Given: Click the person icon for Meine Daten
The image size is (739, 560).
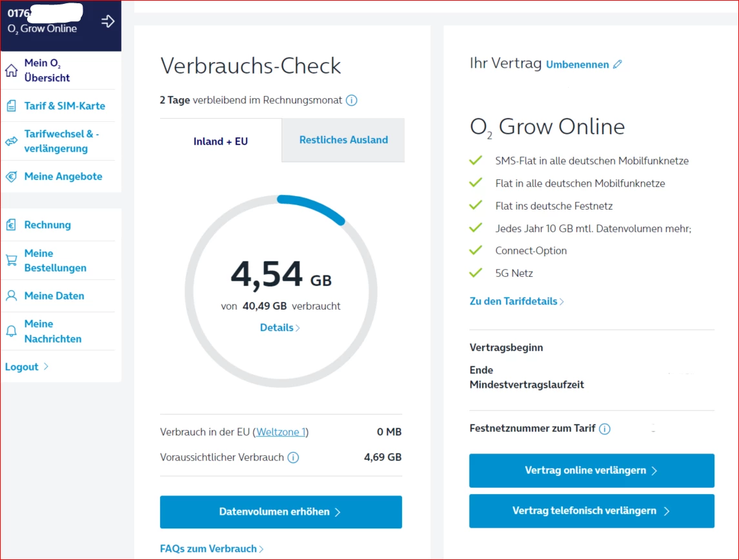Looking at the screenshot, I should point(12,295).
